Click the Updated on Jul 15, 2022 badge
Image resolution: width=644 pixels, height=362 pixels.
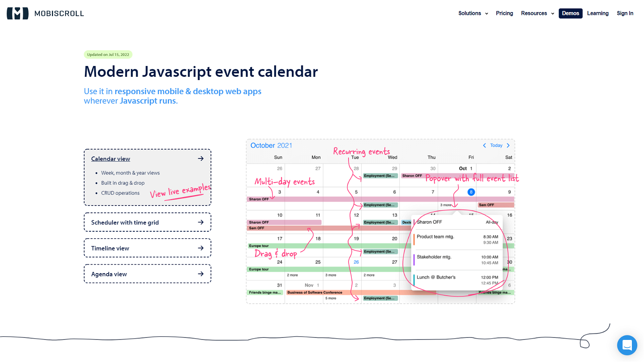tap(108, 55)
